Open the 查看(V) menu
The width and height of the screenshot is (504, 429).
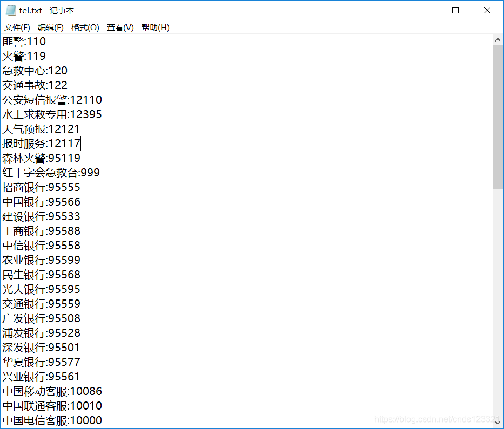tap(120, 28)
